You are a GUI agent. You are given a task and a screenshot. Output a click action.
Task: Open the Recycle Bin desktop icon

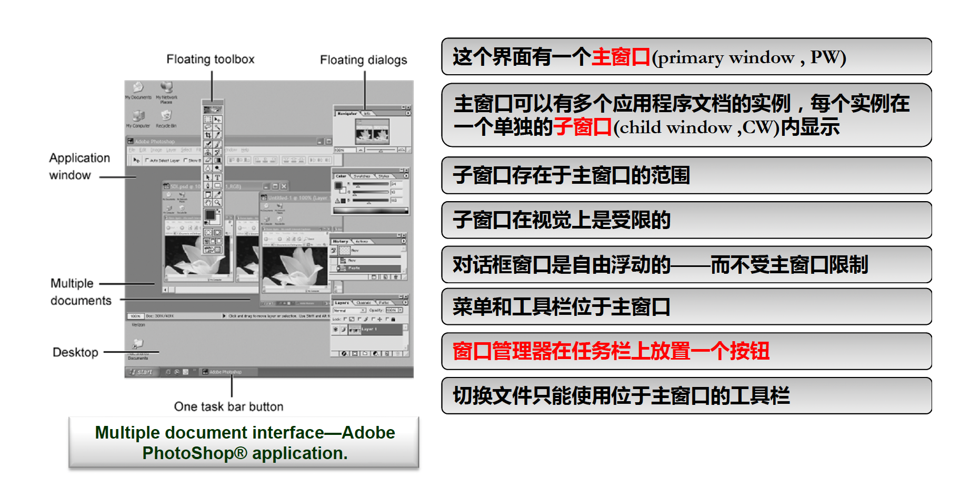(166, 115)
